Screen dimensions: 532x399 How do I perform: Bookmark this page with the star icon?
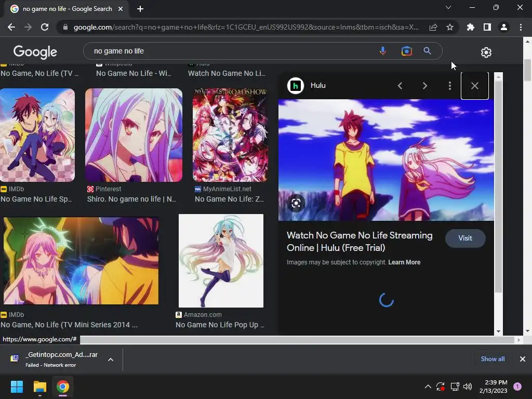tap(450, 27)
